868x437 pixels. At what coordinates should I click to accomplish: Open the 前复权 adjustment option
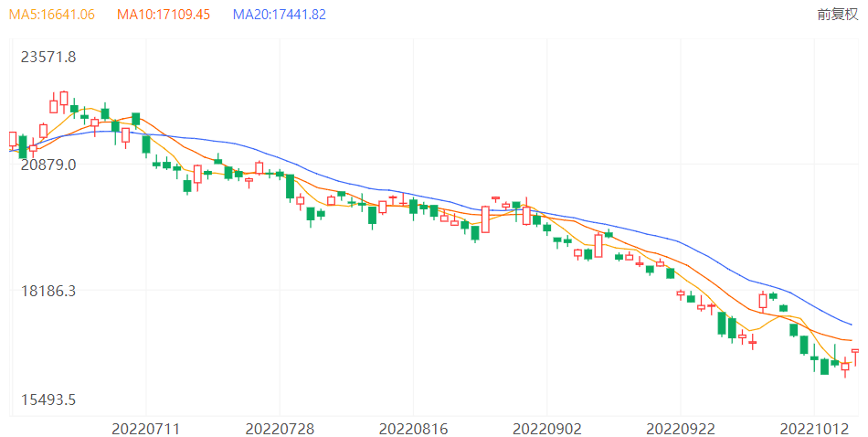coord(838,15)
